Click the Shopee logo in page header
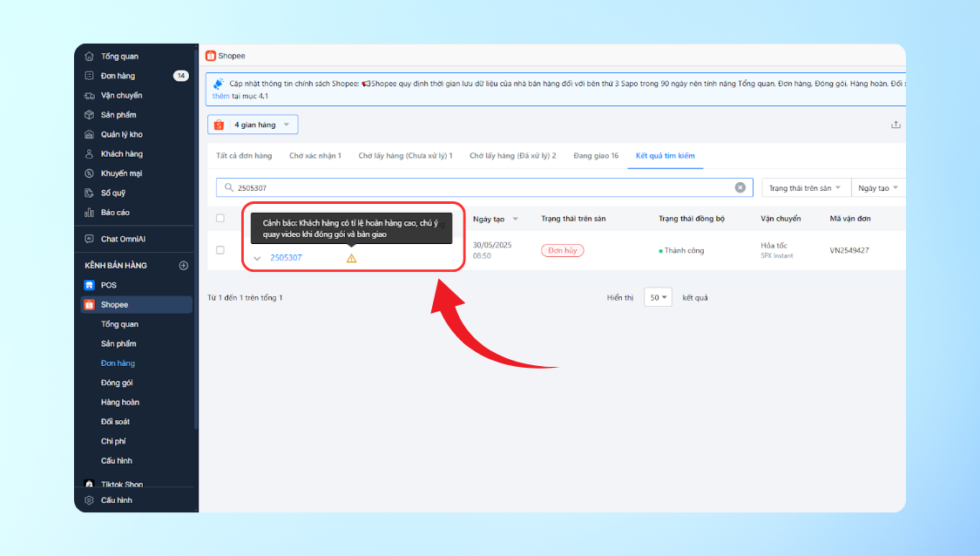 [211, 56]
